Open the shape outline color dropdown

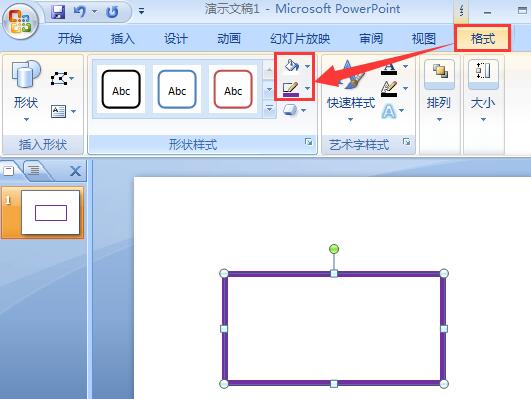click(307, 89)
